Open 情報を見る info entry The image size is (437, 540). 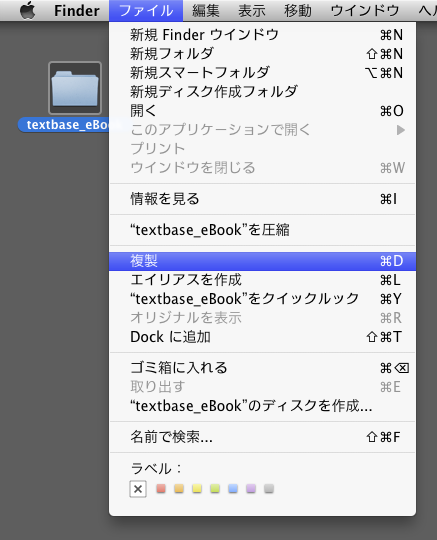coord(262,199)
